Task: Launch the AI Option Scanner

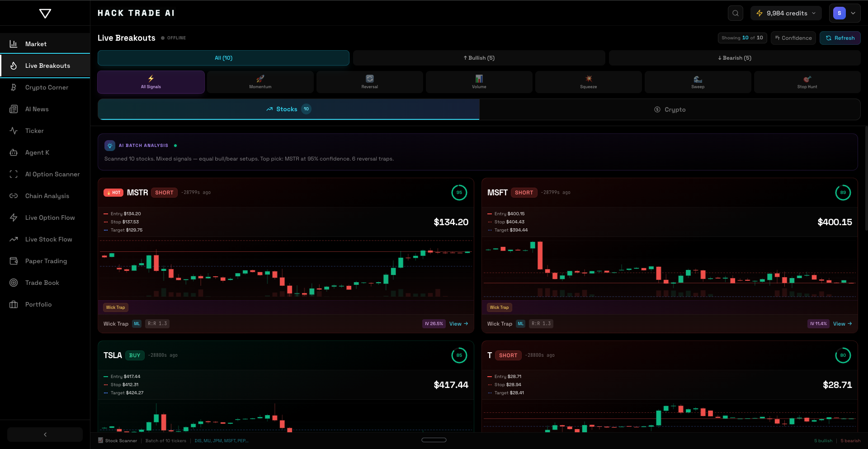Action: [x=52, y=174]
